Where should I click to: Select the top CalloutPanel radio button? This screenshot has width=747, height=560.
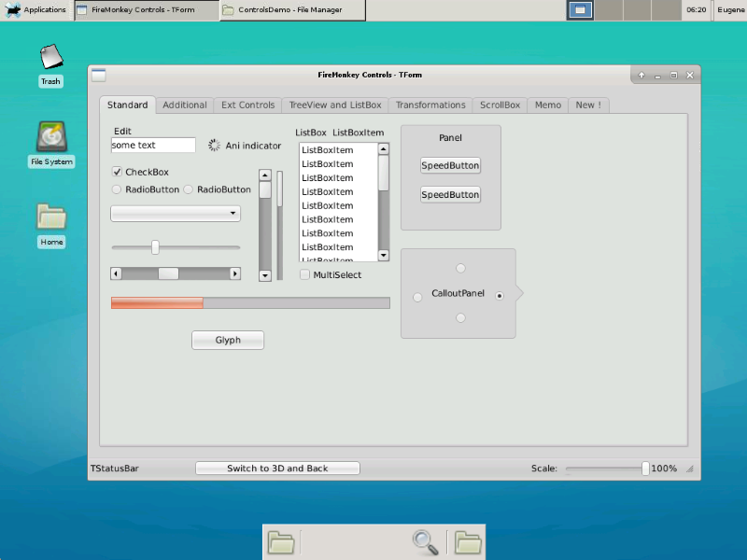(460, 268)
